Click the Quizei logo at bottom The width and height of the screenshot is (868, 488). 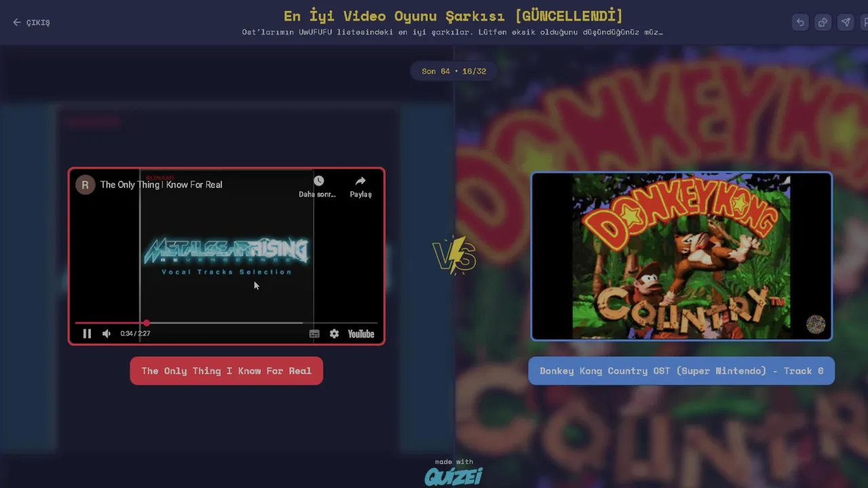454,476
